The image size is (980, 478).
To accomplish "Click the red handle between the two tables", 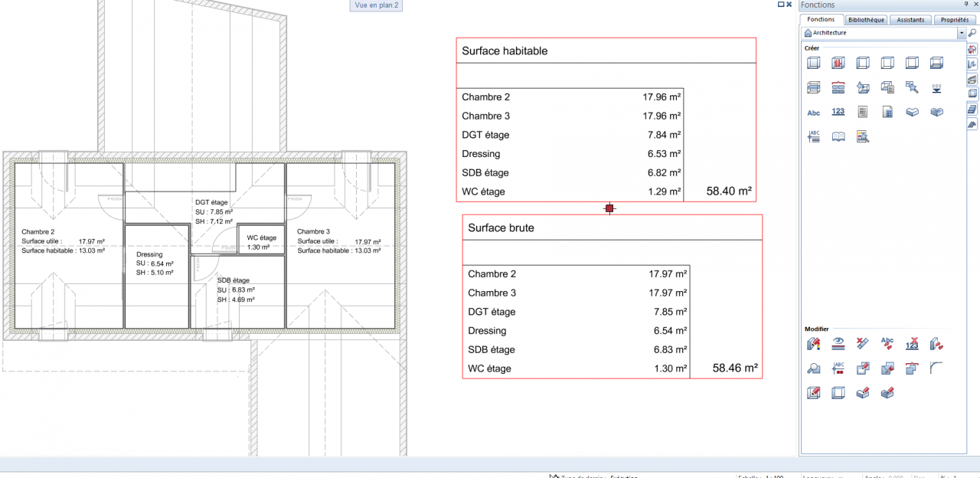I will [x=609, y=208].
